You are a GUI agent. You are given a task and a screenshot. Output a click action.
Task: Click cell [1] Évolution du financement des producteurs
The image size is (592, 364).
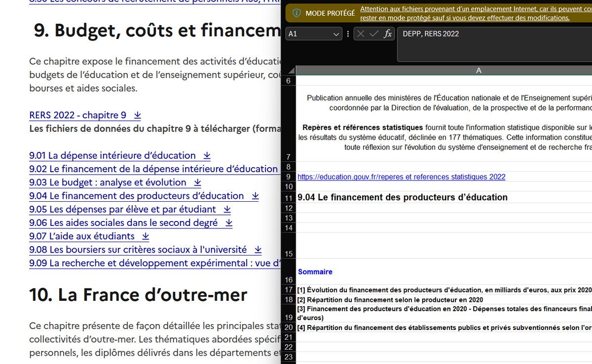[444, 290]
